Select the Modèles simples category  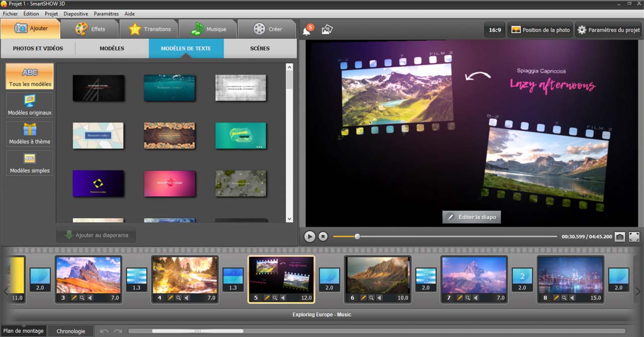(x=30, y=163)
